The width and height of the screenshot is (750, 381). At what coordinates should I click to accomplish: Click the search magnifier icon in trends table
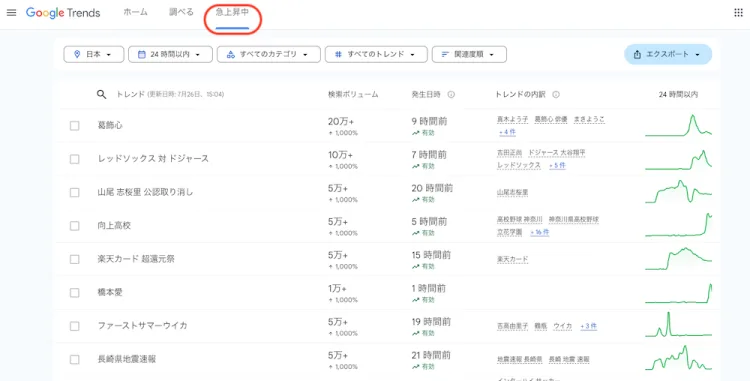[101, 95]
